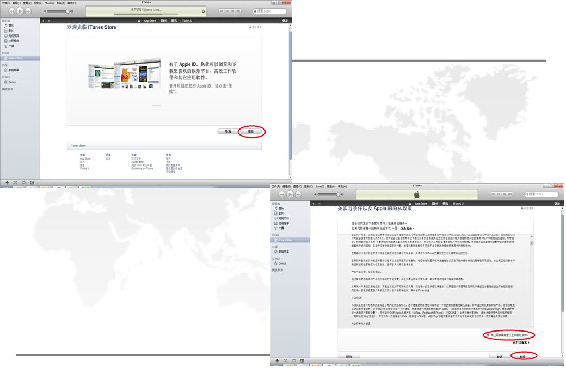Skip to next track in terms window
Image resolution: width=566 pixels, height=392 pixels.
pyautogui.click(x=298, y=194)
